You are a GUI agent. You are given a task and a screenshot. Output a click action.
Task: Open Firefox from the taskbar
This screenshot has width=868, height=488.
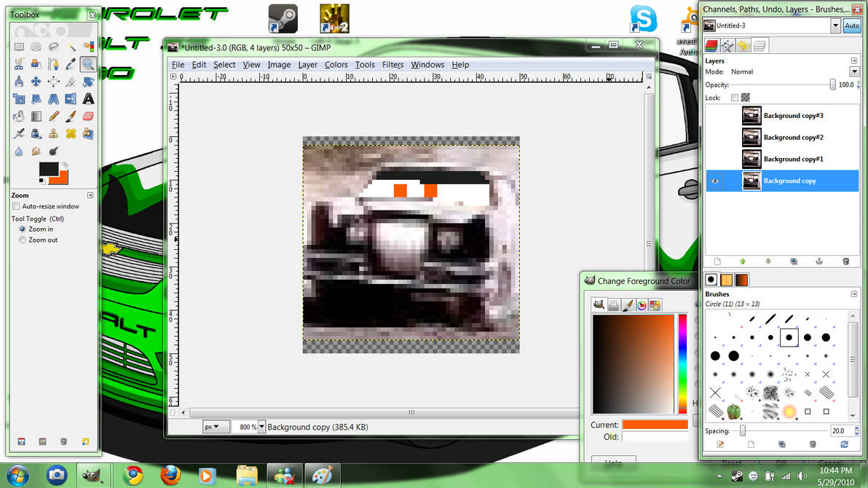pyautogui.click(x=170, y=476)
